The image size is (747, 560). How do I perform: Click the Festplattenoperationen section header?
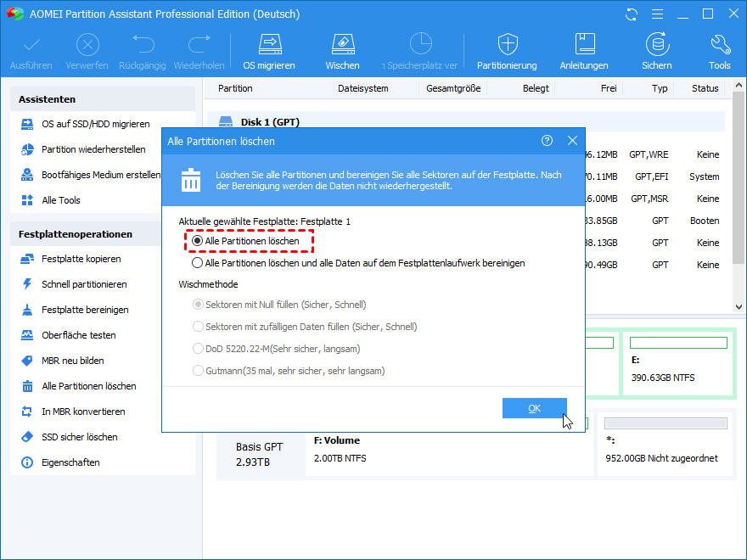click(86, 234)
